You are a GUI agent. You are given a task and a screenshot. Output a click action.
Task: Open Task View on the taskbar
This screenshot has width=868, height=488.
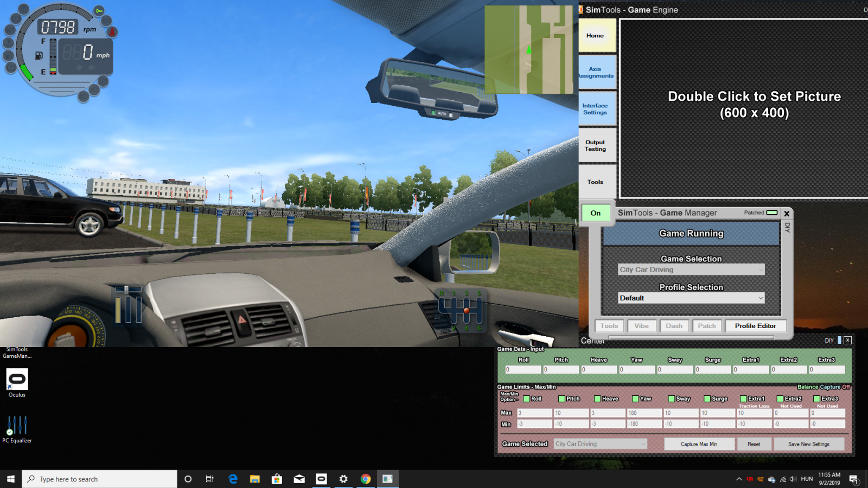[209, 479]
